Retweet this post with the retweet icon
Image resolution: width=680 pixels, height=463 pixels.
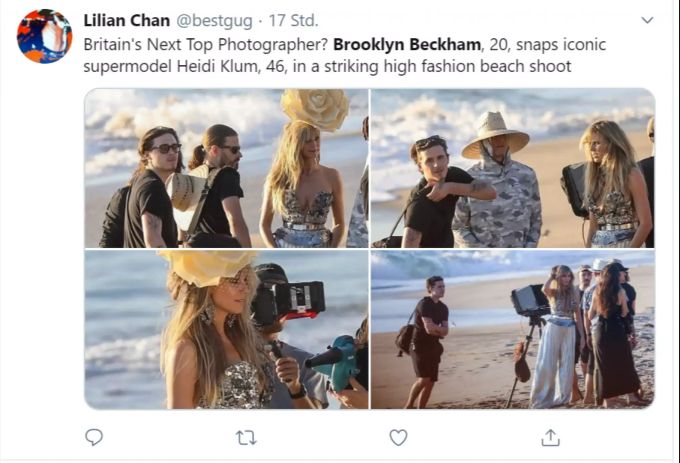click(246, 437)
